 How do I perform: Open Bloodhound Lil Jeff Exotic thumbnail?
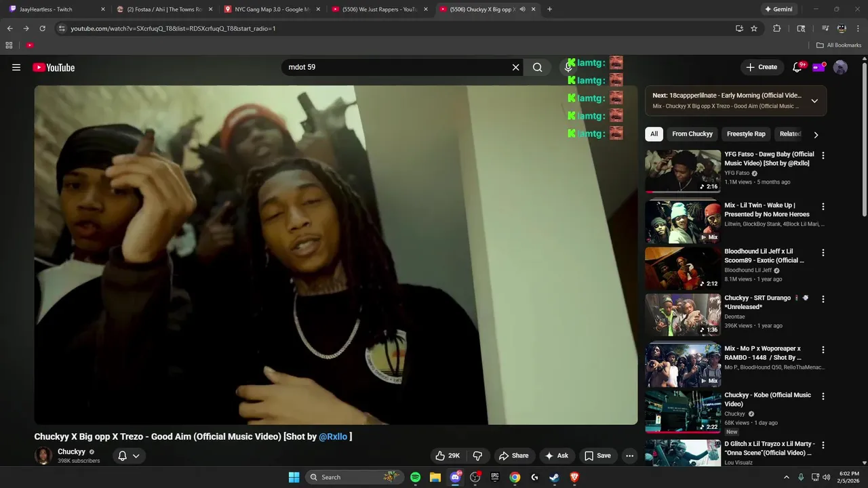coord(683,268)
